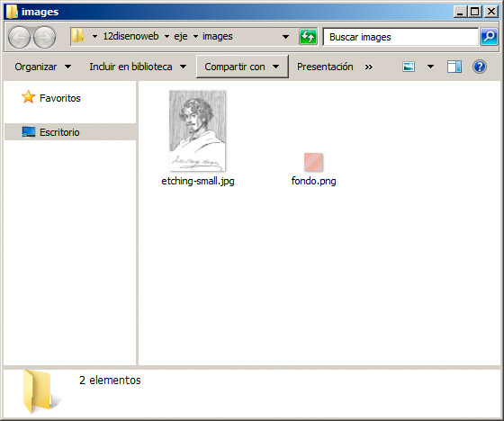Viewport: 504px width, 421px height.
Task: Select the Favoritos star icon
Action: pos(28,97)
